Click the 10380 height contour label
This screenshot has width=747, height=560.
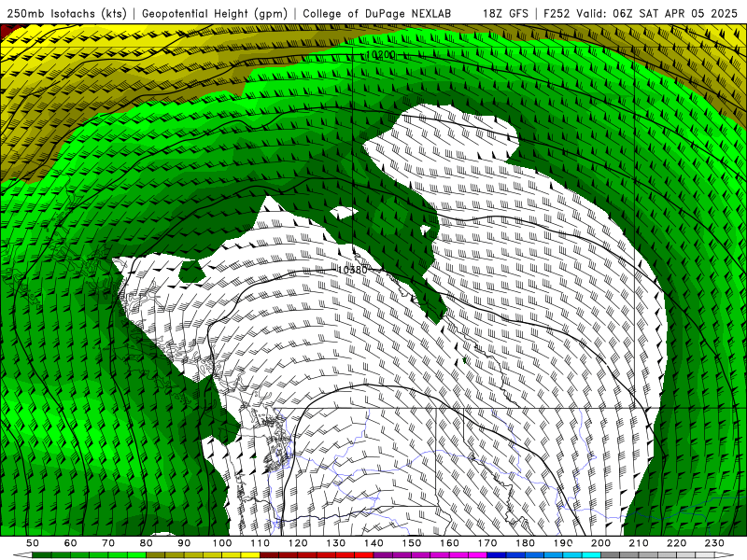pyautogui.click(x=353, y=270)
